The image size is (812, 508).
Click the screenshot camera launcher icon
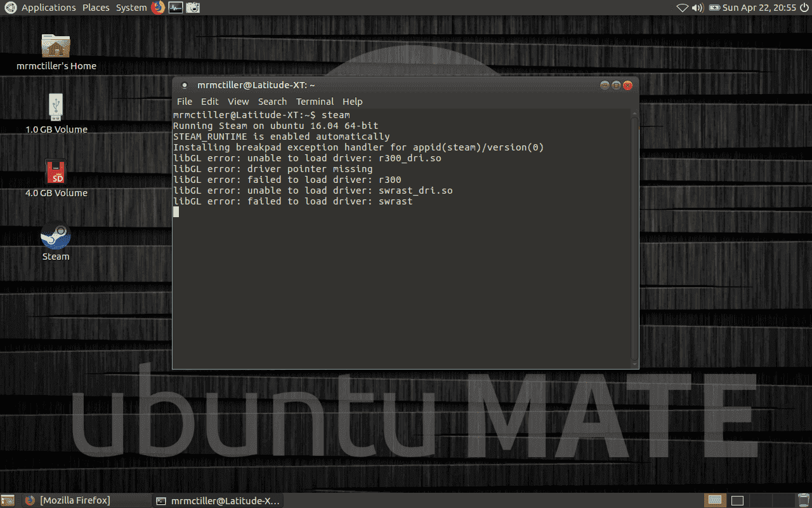pos(193,8)
